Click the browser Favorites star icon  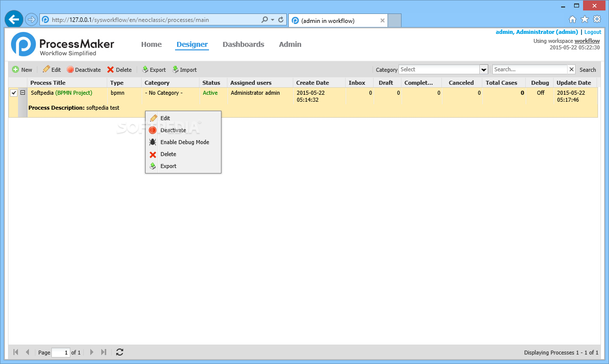click(x=585, y=19)
